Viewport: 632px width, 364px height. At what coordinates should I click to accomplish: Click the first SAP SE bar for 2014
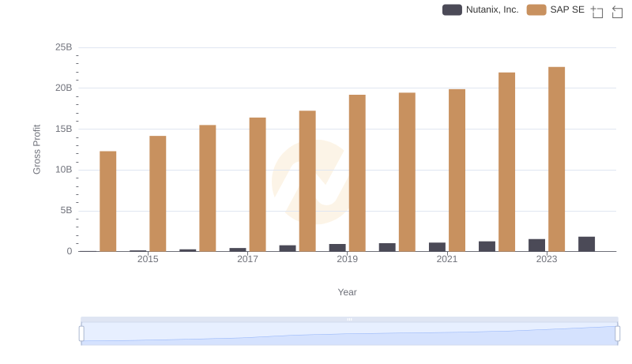click(108, 201)
